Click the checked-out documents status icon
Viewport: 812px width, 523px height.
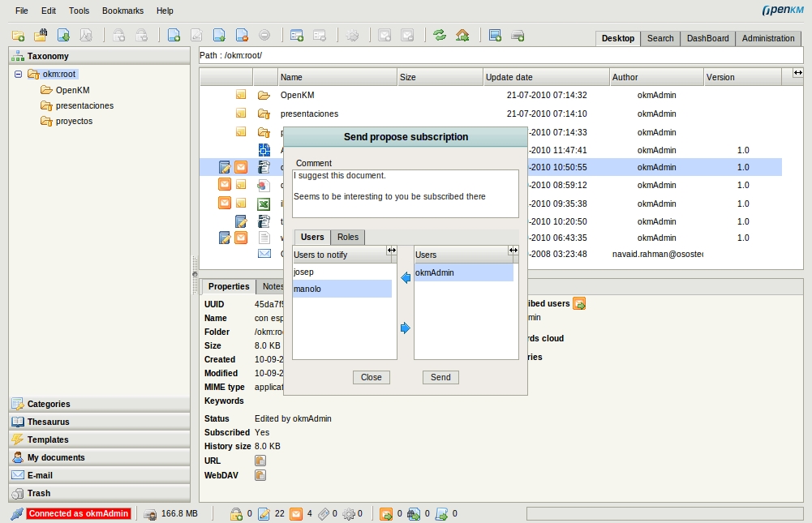[x=264, y=514]
